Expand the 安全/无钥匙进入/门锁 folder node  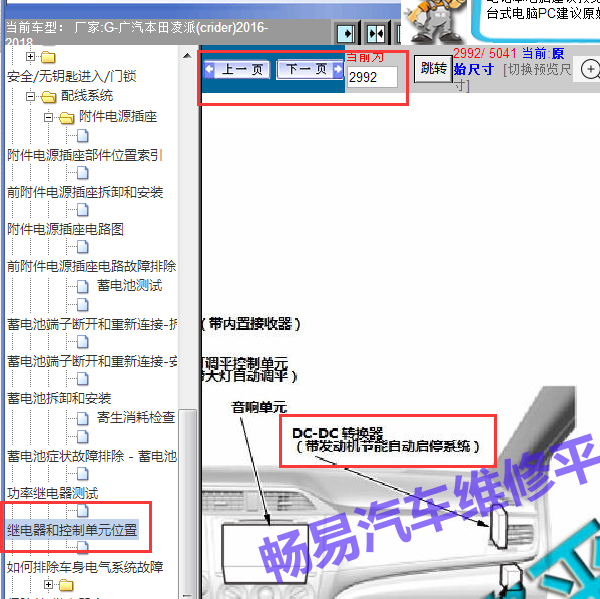pos(30,57)
